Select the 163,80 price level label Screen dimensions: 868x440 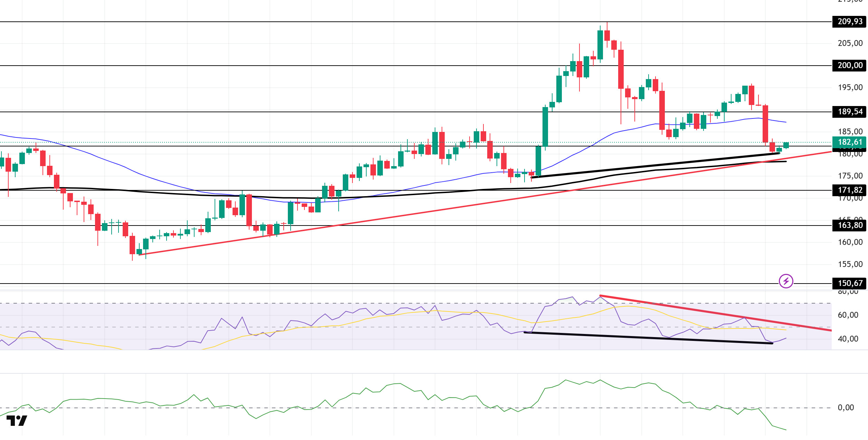click(x=850, y=225)
